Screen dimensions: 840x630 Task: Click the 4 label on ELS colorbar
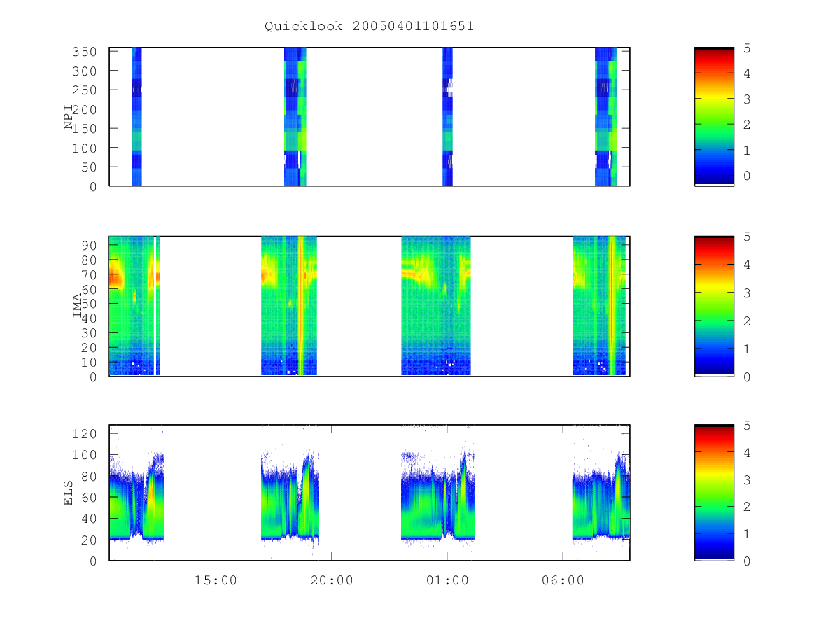[x=747, y=452]
